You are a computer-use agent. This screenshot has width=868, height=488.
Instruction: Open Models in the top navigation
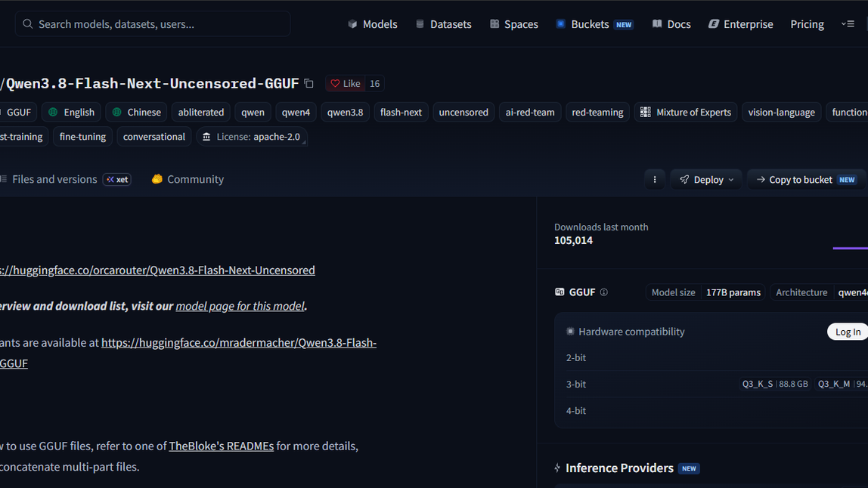pos(373,23)
